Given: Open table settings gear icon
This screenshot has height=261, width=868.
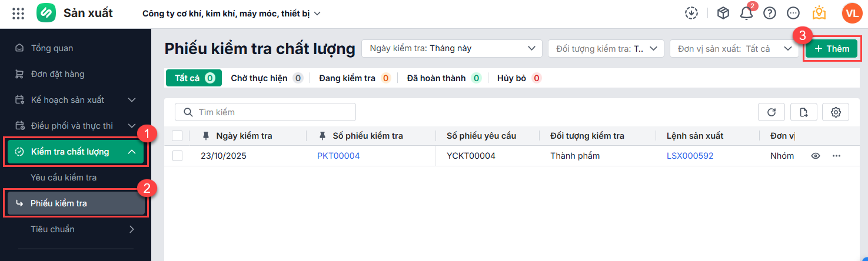Looking at the screenshot, I should (836, 112).
